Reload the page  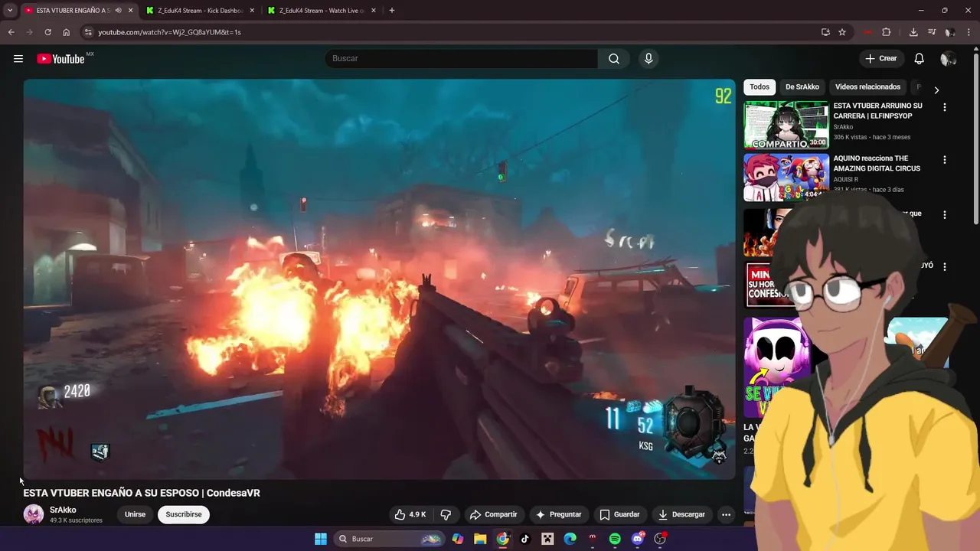[47, 32]
